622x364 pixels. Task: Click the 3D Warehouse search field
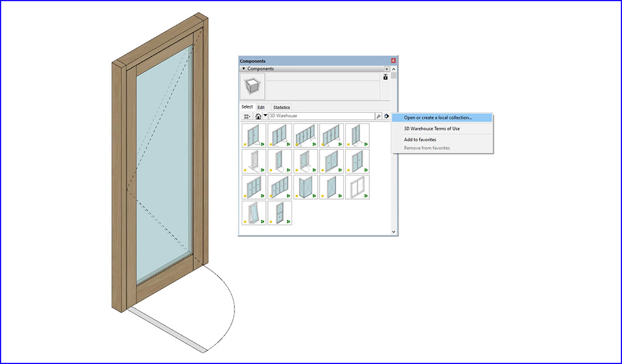tap(322, 116)
